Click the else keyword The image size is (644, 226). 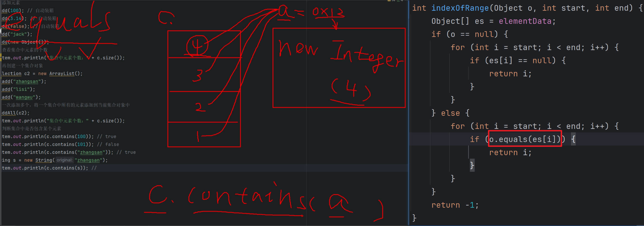click(x=450, y=113)
